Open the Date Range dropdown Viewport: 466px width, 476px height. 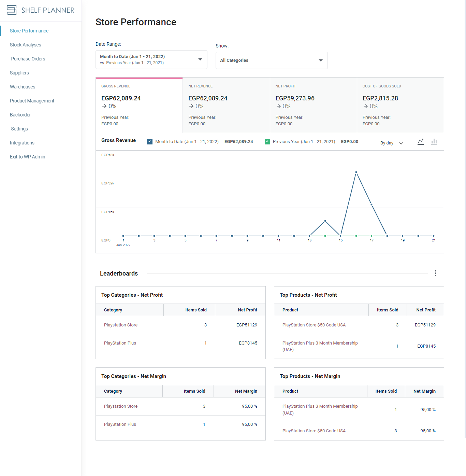click(x=151, y=59)
